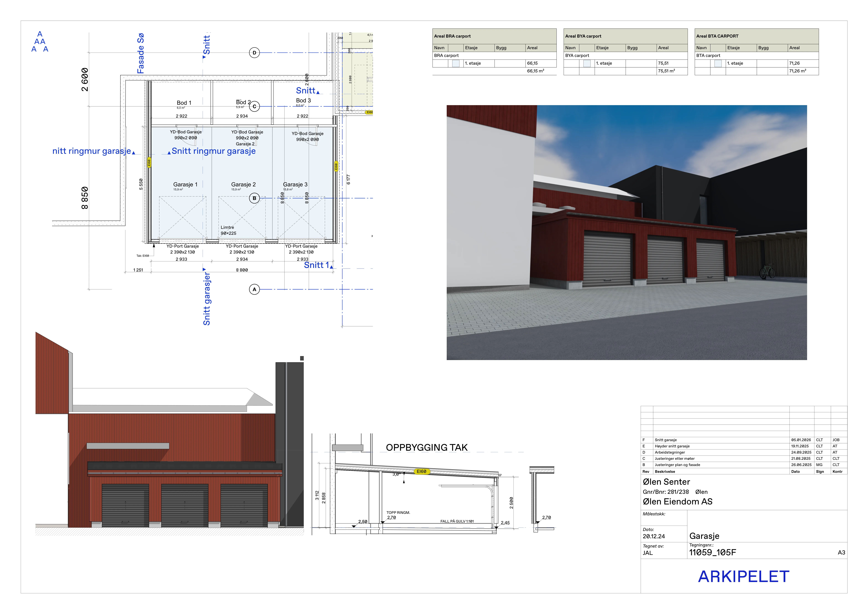Viewport: 868px width, 614px height.
Task: Click the 'Bod 3' room label
Action: [304, 101]
